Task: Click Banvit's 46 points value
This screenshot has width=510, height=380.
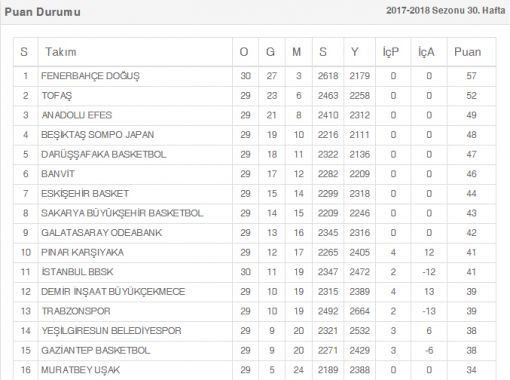Action: click(471, 174)
